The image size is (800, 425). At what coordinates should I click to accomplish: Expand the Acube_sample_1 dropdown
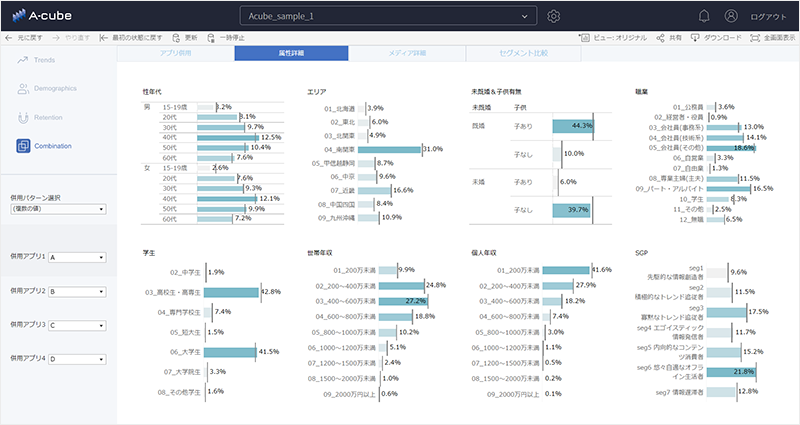(x=388, y=16)
